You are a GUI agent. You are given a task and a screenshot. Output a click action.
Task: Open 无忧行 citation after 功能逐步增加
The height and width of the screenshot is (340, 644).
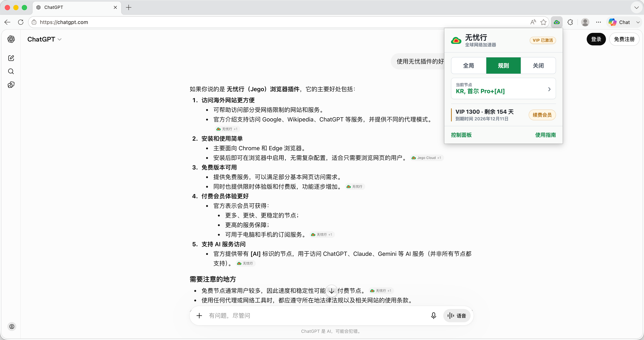pyautogui.click(x=355, y=186)
